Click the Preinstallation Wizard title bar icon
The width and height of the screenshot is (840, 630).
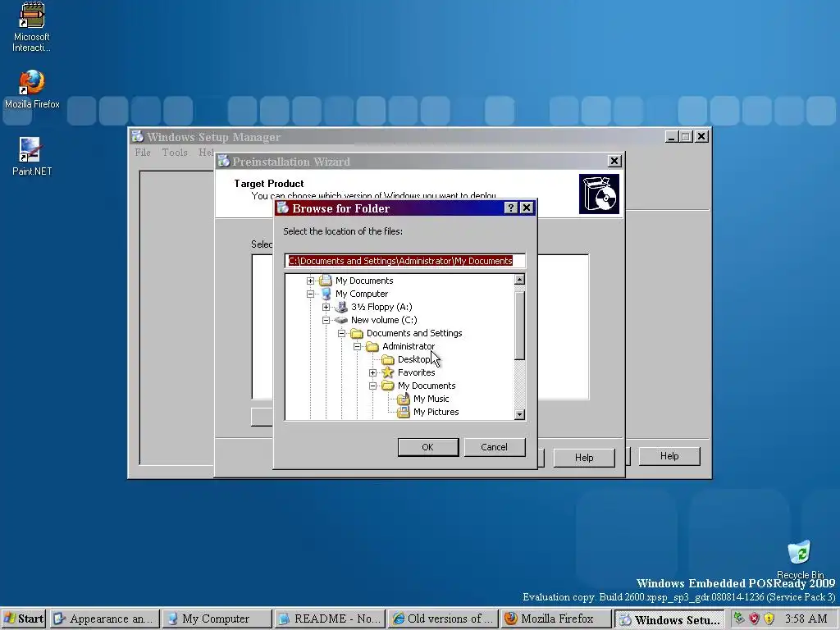click(223, 162)
